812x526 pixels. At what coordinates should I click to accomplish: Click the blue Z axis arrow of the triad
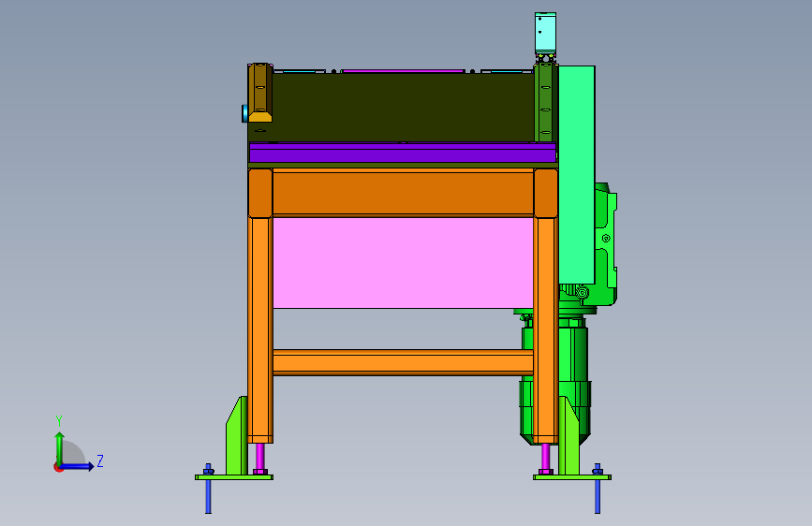[x=78, y=466]
